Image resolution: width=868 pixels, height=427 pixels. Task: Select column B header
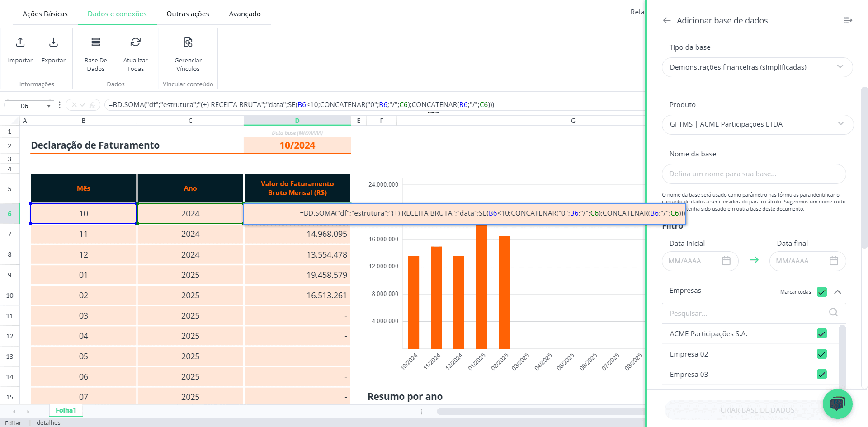point(84,121)
